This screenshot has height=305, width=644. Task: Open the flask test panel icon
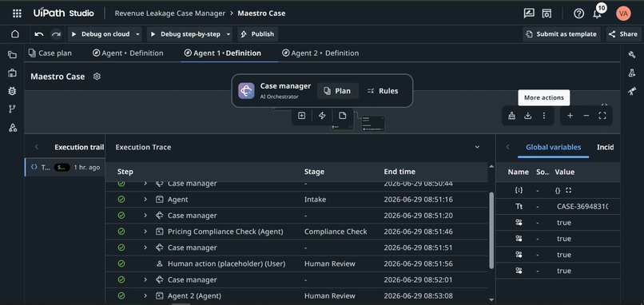(x=632, y=73)
